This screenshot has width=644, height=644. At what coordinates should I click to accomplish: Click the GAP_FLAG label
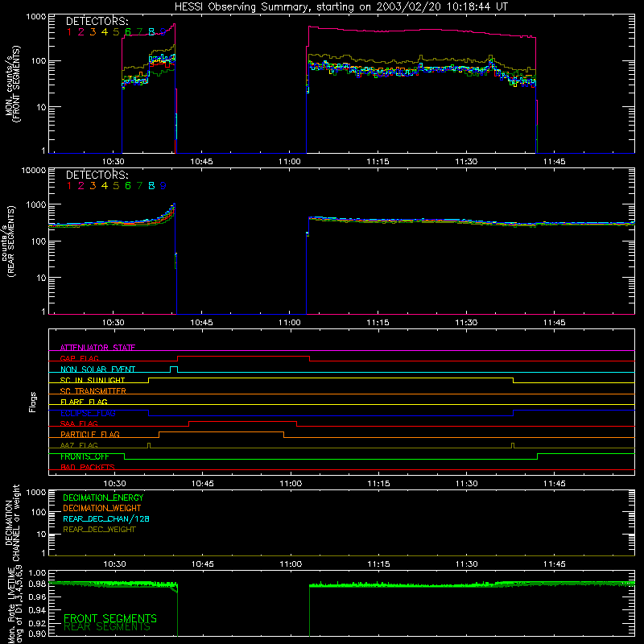79,358
